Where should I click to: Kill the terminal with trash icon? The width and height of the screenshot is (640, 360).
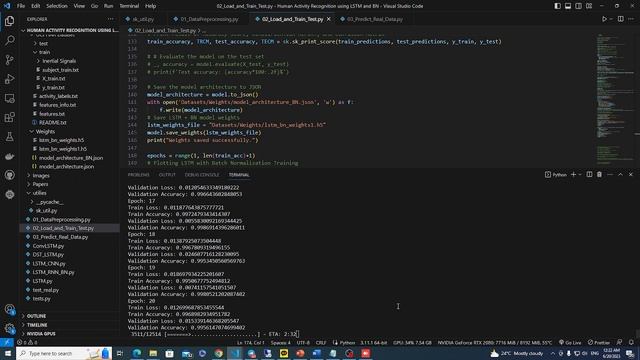point(599,175)
